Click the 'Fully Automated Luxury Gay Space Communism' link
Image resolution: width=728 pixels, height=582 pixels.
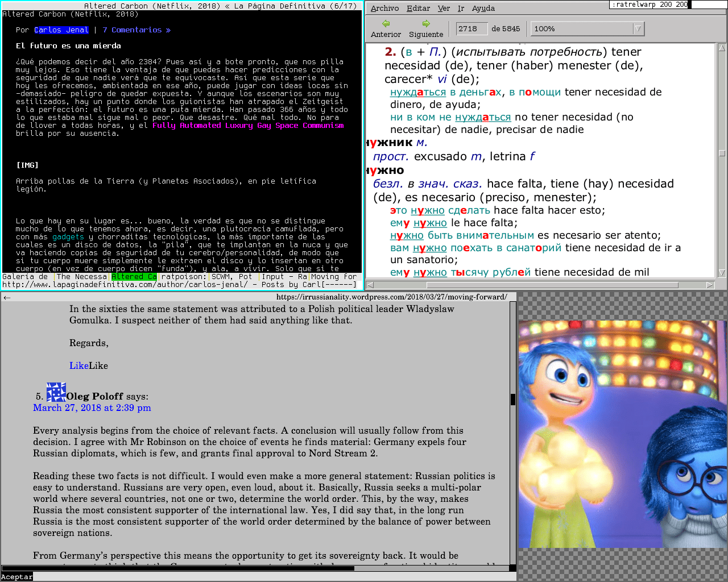(x=248, y=126)
